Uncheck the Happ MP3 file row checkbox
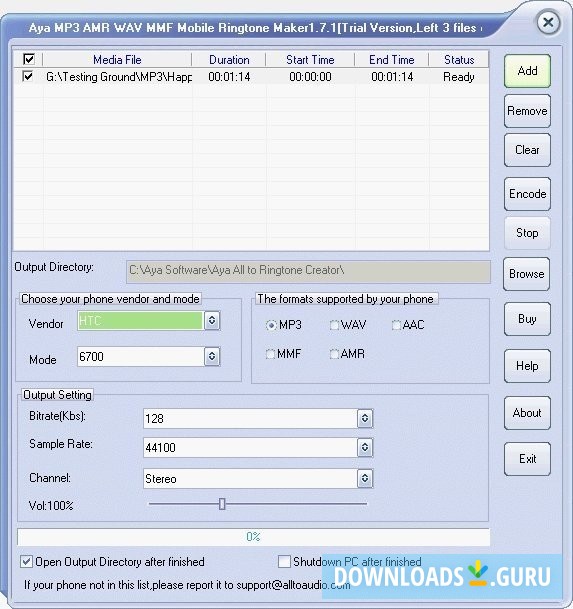This screenshot has height=609, width=573. 28,76
